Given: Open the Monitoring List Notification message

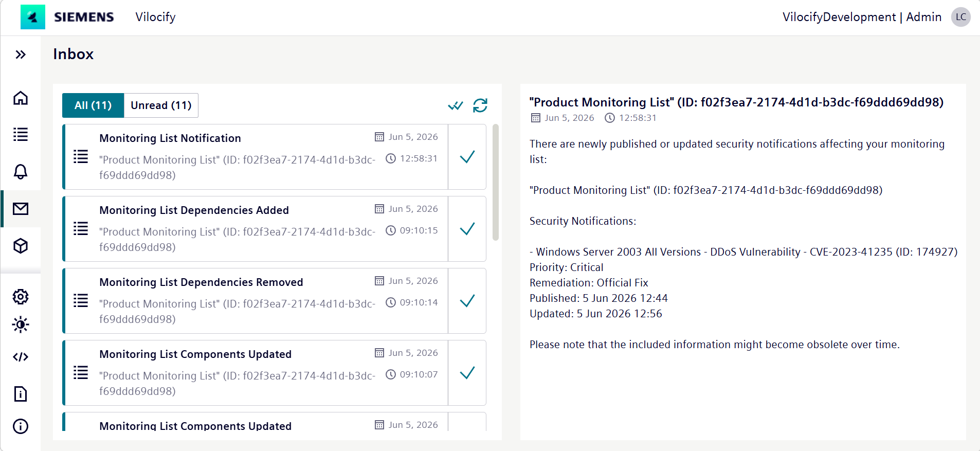Looking at the screenshot, I should click(256, 157).
